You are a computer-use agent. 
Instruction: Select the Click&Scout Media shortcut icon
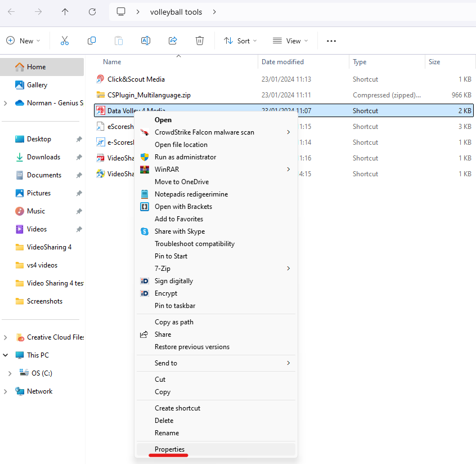(101, 79)
